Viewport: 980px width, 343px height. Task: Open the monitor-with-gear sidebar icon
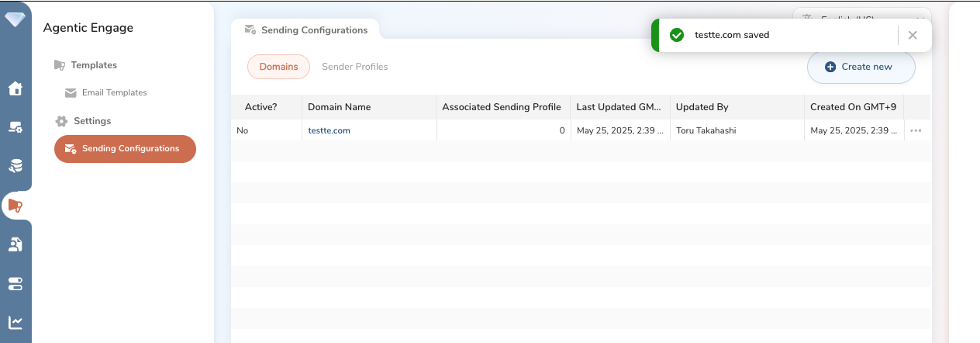point(16,127)
